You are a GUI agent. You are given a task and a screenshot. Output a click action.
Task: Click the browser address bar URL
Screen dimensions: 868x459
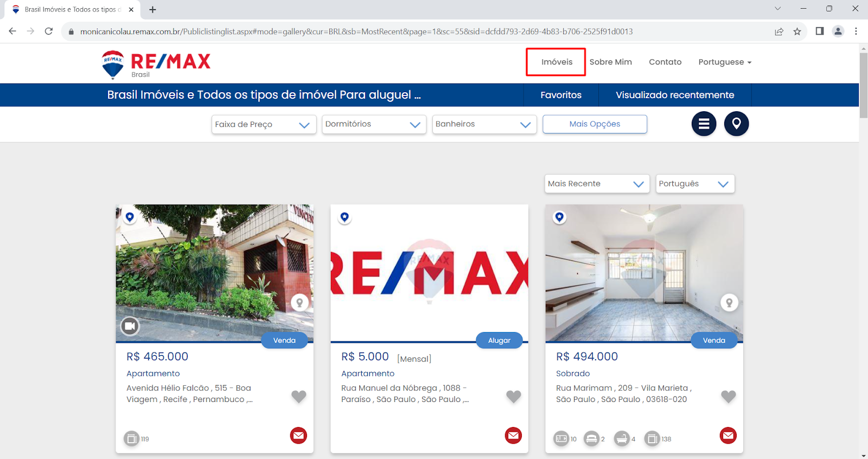(356, 31)
